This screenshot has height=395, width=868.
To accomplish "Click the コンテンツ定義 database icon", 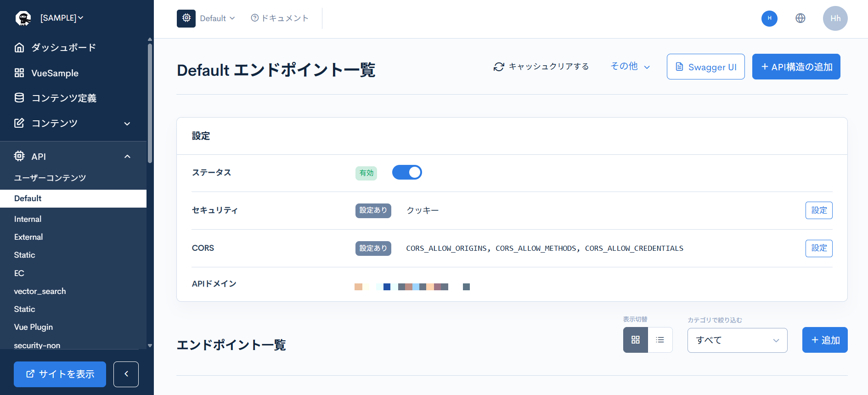I will [x=19, y=97].
